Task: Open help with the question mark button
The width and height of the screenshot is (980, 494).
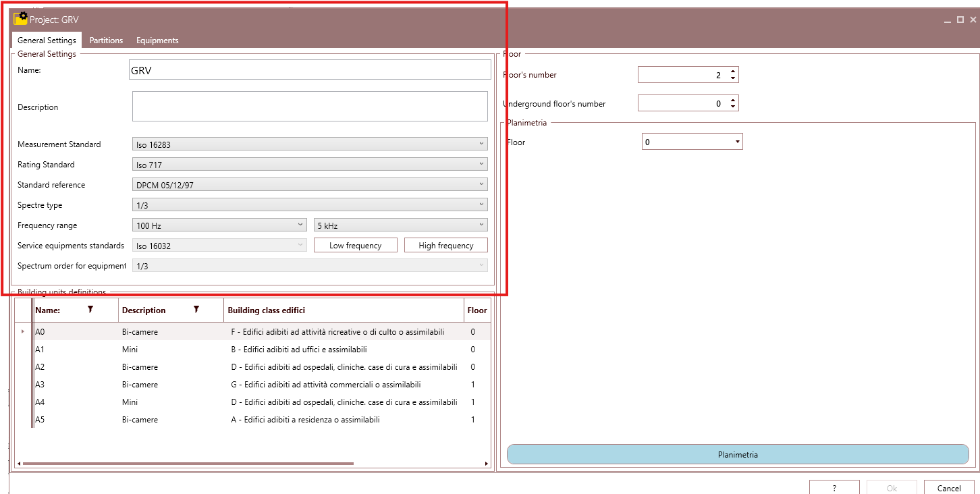Action: 834,488
